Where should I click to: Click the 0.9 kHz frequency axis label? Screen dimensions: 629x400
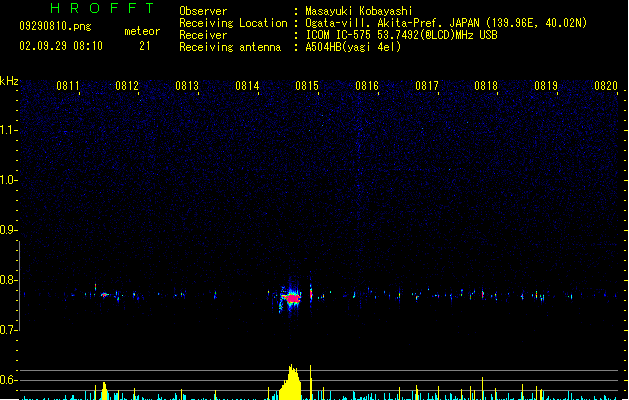pyautogui.click(x=8, y=230)
